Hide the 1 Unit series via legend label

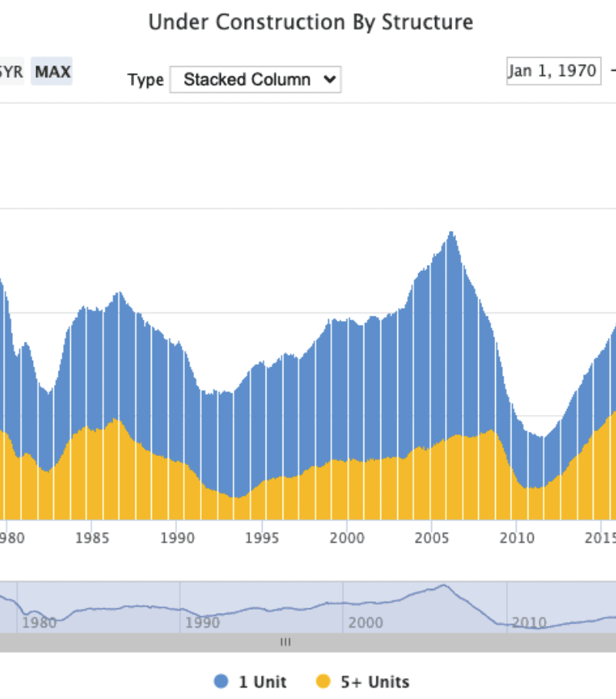point(263,681)
